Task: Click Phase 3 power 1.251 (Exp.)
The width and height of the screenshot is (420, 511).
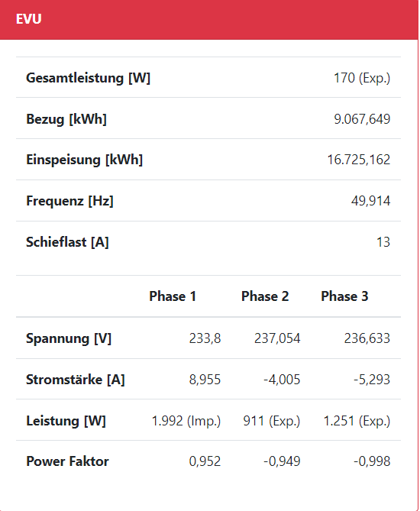Action: coord(357,421)
